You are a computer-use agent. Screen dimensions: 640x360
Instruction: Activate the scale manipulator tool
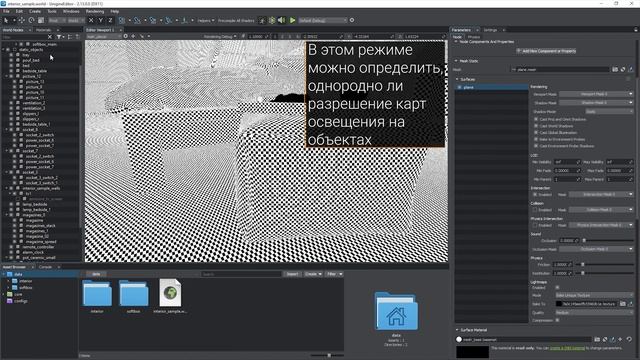41,20
